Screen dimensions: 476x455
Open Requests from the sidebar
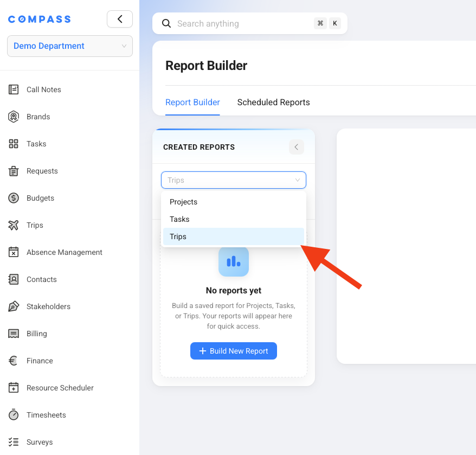coord(42,171)
